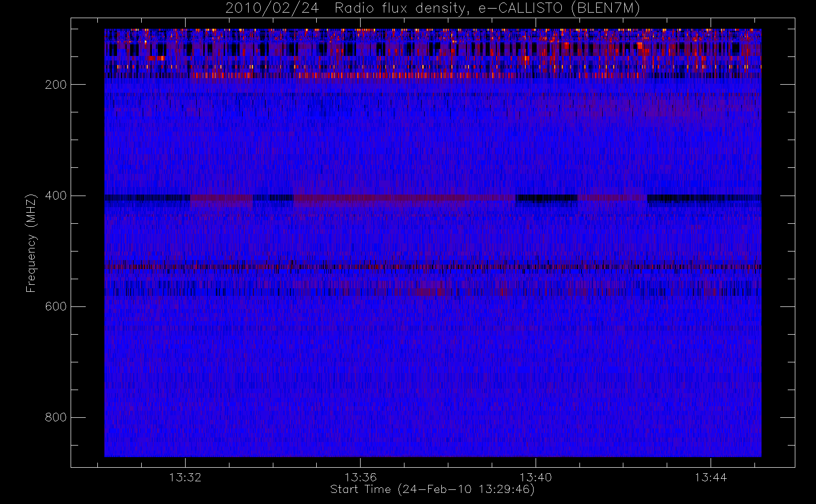This screenshot has width=816, height=504.
Task: Click the "13:44" time tick label
Action: [x=711, y=477]
